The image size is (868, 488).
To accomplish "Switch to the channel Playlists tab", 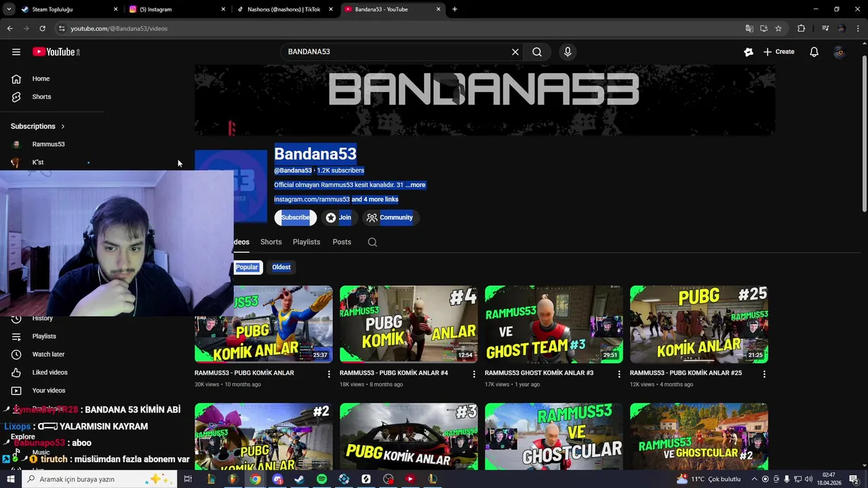I will tap(307, 242).
